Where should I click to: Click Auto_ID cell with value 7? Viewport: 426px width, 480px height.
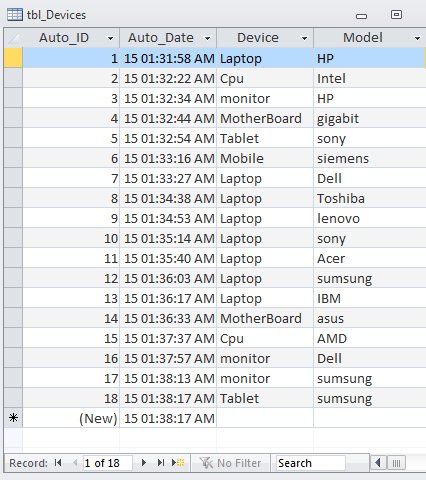(x=71, y=178)
